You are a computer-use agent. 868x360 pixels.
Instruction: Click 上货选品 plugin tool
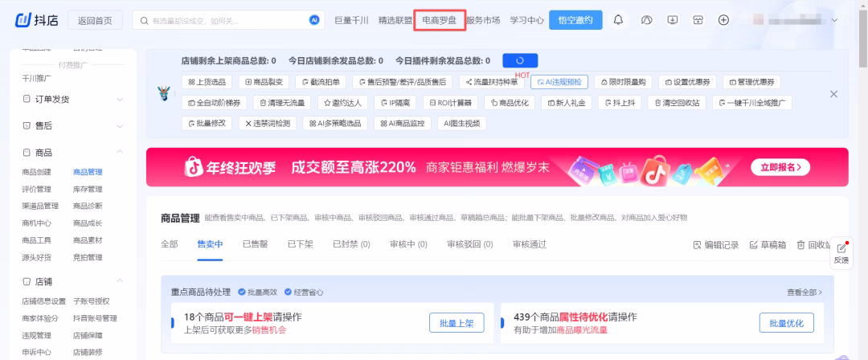pos(207,82)
